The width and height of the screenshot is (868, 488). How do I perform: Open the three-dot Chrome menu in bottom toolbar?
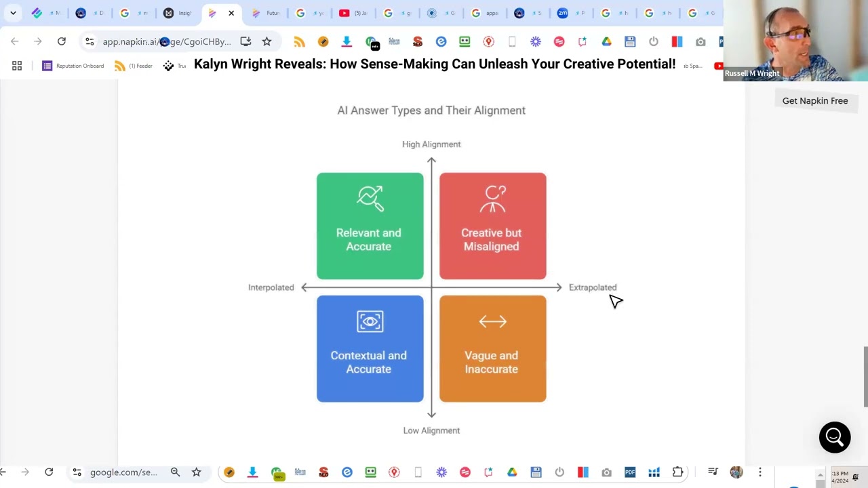click(x=760, y=472)
